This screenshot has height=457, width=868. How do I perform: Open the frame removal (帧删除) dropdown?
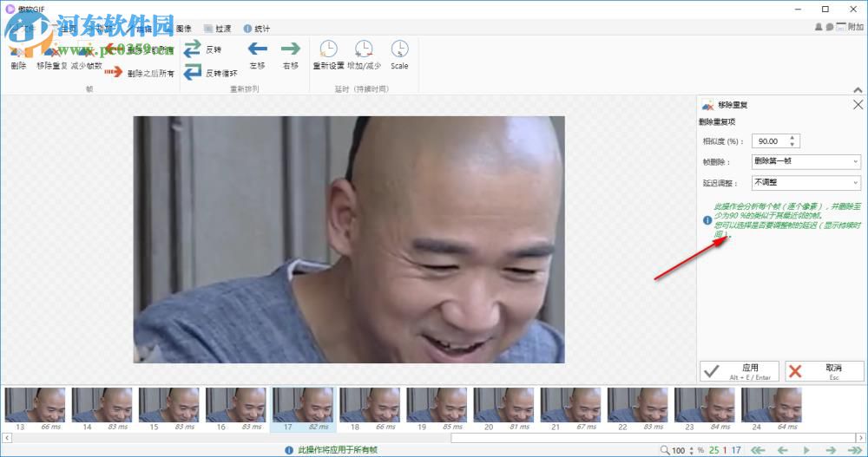(x=806, y=161)
